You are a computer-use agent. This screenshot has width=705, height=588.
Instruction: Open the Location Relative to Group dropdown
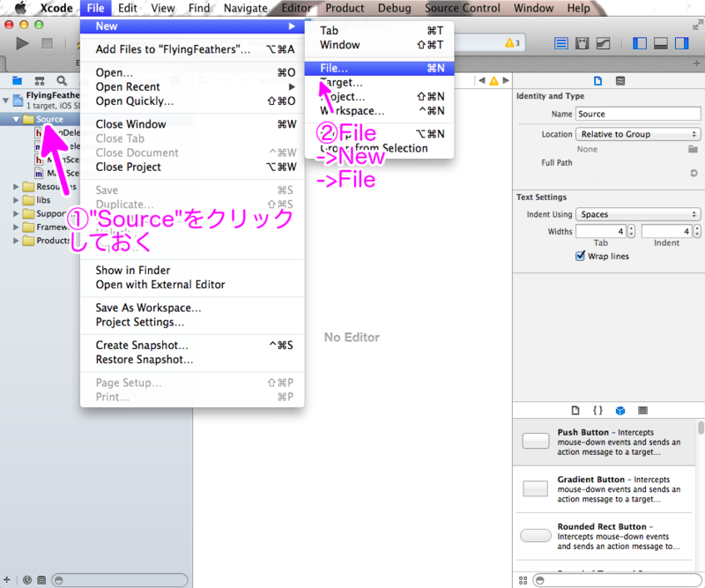(637, 134)
